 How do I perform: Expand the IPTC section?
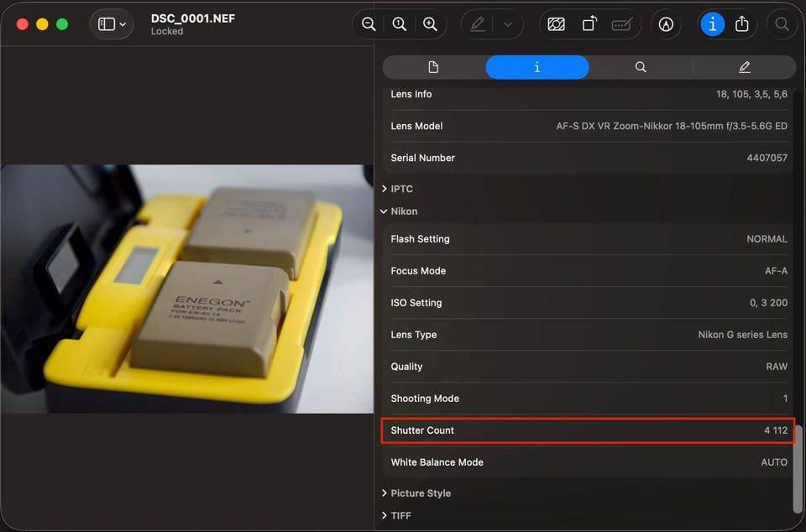pos(384,189)
